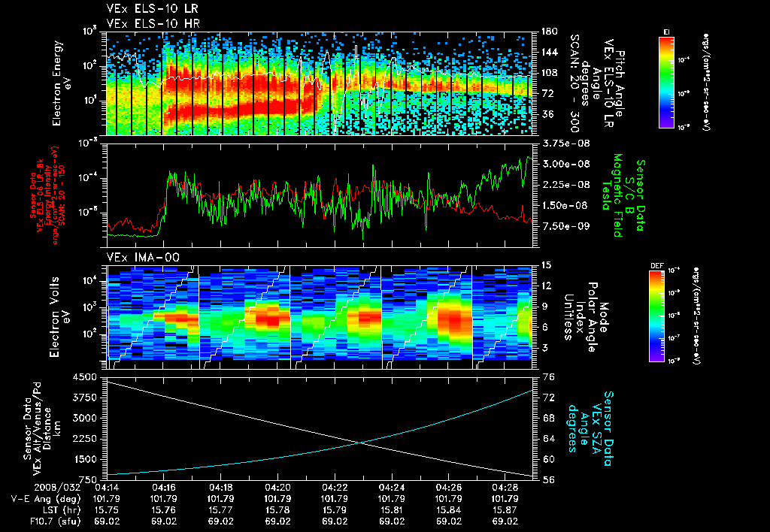
Task: Click the 3.00e-08 magnetic field tick
Action: pyautogui.click(x=566, y=164)
